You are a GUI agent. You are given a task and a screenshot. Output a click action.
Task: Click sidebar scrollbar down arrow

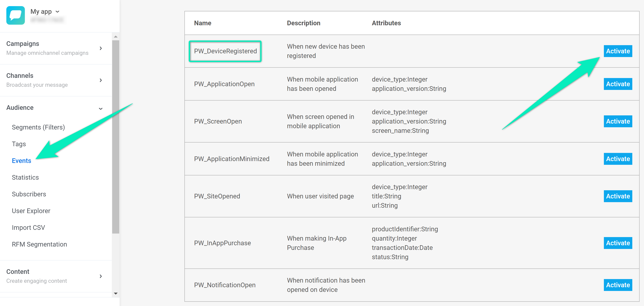point(116,293)
